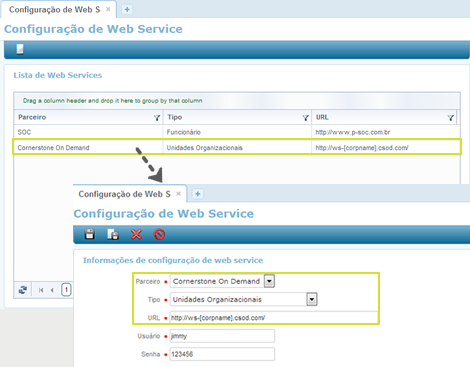Viewport: 470px width, 367px height.
Task: Expand the Parceiro dropdown
Action: tap(269, 281)
